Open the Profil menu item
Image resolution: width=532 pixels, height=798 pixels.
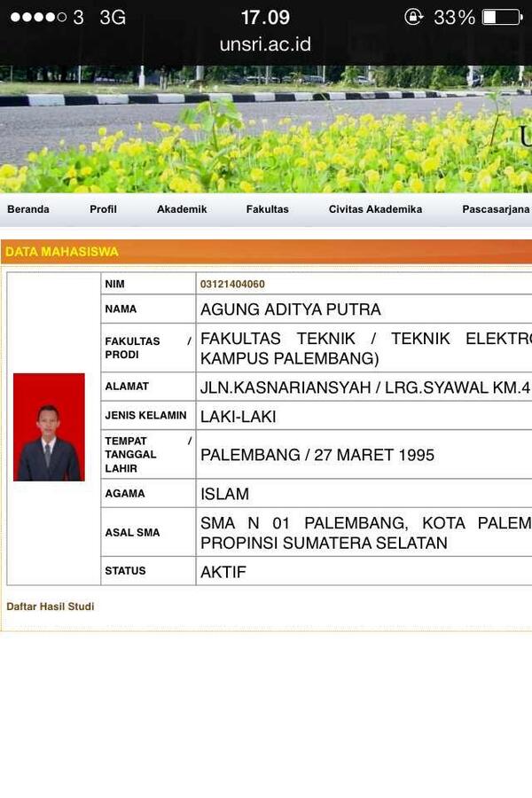pyautogui.click(x=104, y=209)
